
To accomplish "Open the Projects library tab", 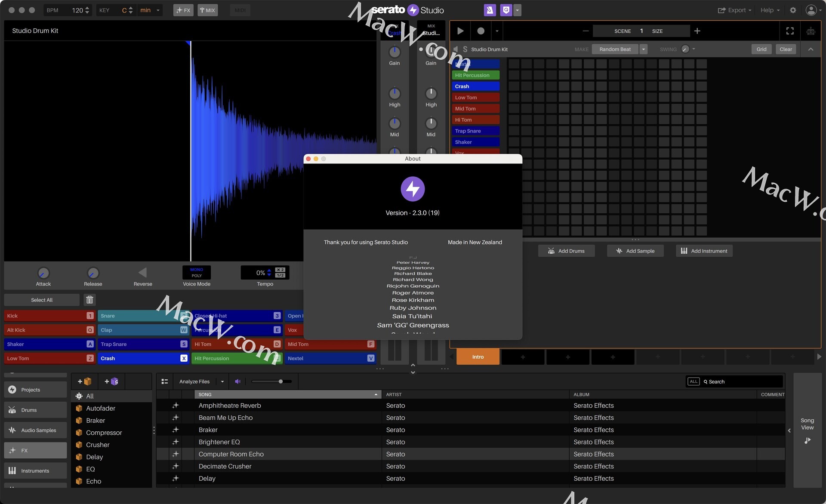I will point(35,390).
